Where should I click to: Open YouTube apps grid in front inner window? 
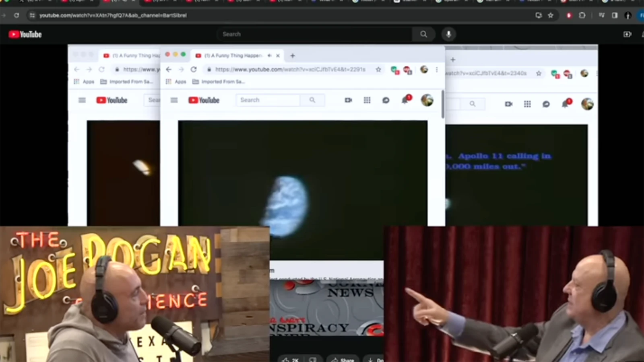[x=367, y=100]
